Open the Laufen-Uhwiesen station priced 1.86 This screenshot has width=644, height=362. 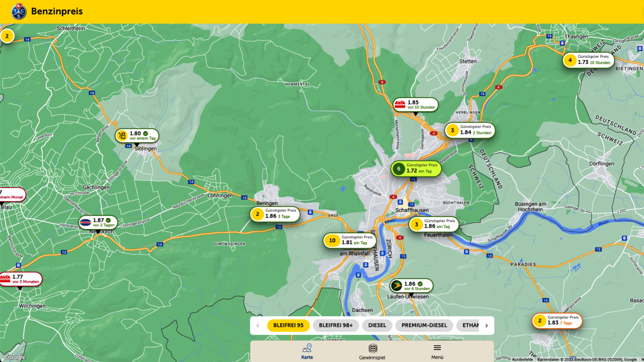click(x=411, y=286)
